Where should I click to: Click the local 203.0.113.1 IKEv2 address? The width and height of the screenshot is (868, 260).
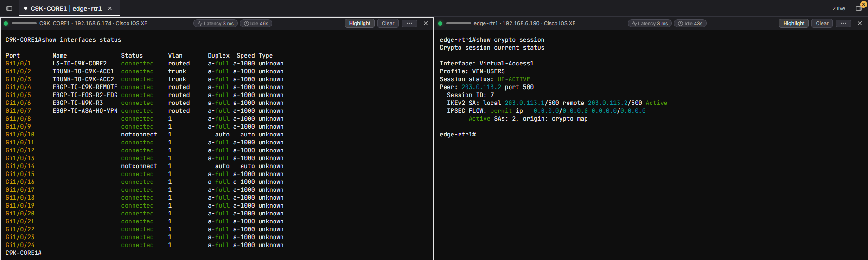(x=525, y=103)
